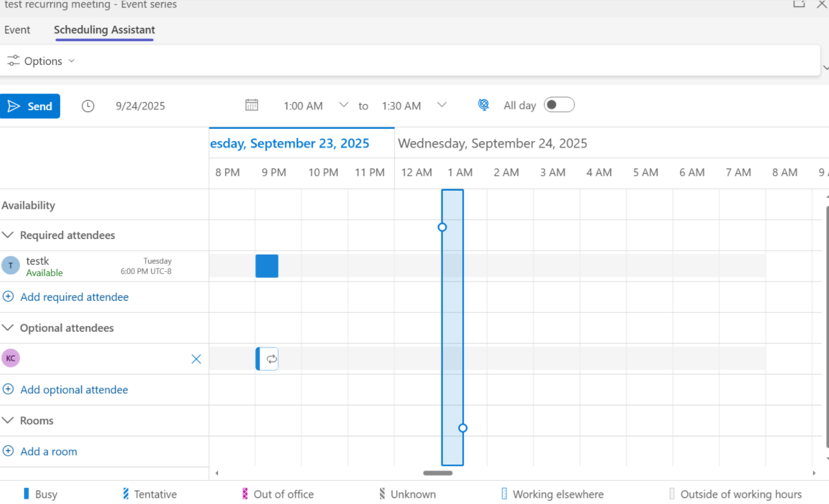Click the time zone globe icon

click(483, 104)
